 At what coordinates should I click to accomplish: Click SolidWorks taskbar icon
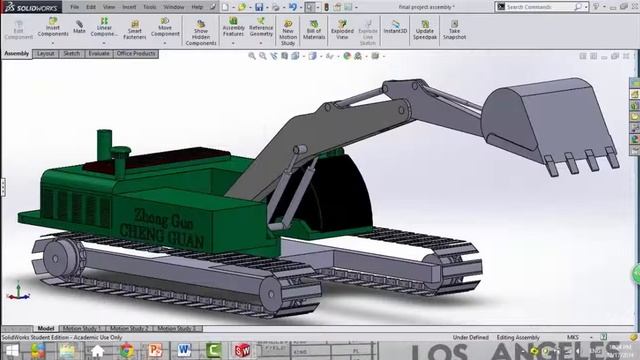242,351
